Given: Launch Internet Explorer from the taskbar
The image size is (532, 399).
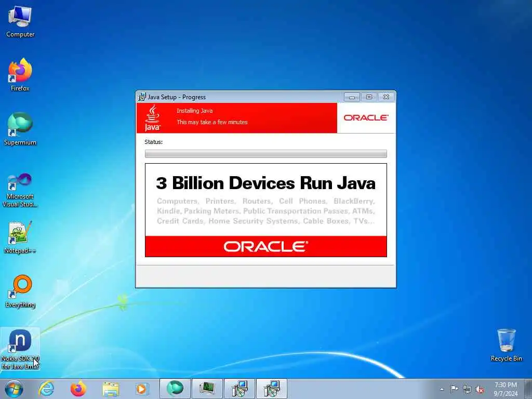Looking at the screenshot, I should coord(46,389).
